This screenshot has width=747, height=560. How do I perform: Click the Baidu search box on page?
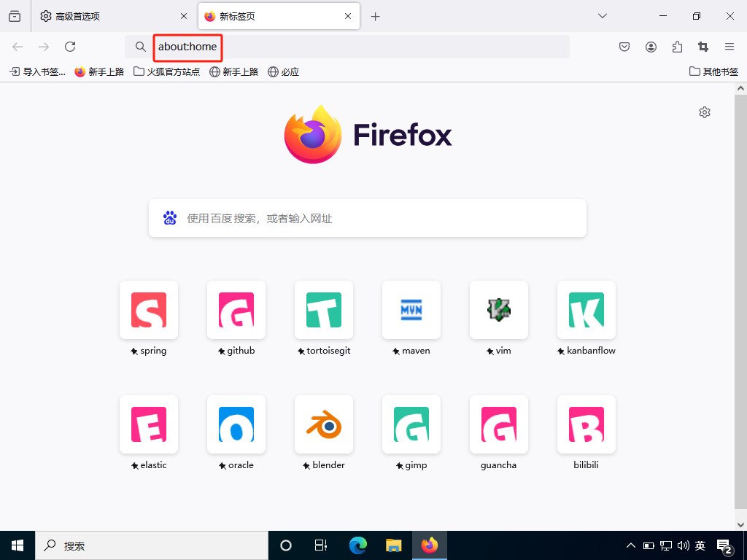pos(368,218)
